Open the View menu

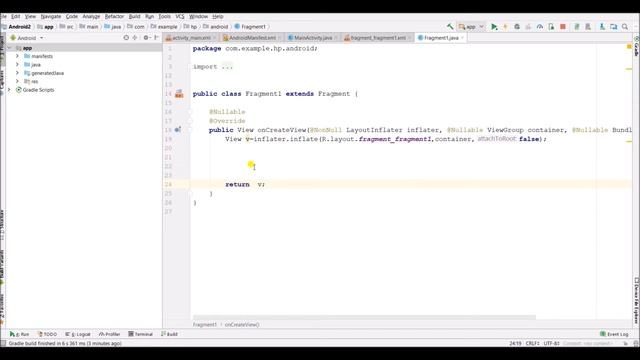tap(30, 16)
